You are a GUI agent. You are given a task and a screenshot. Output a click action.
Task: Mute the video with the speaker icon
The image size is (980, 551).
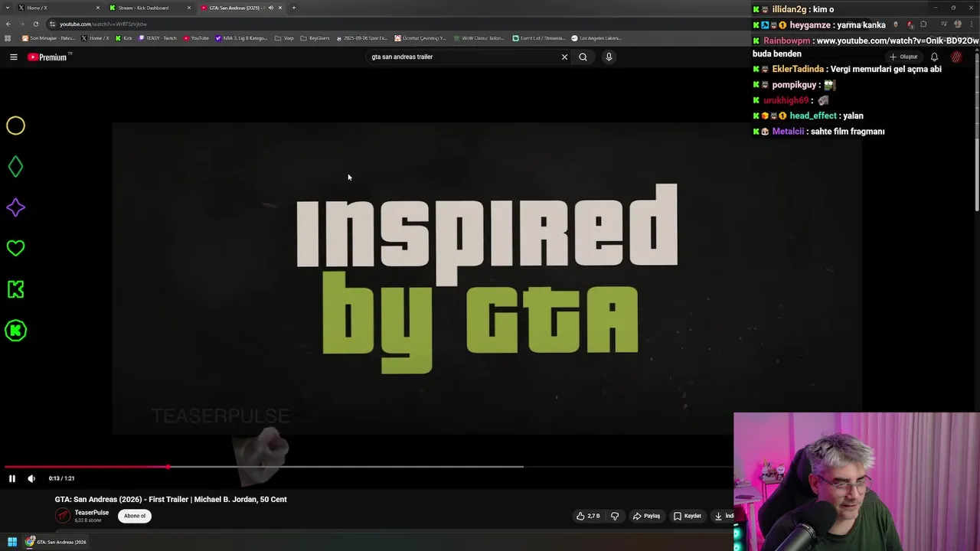(x=31, y=478)
